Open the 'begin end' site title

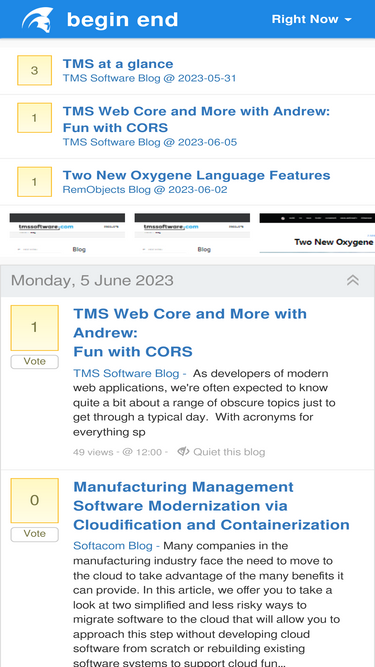[x=122, y=20]
